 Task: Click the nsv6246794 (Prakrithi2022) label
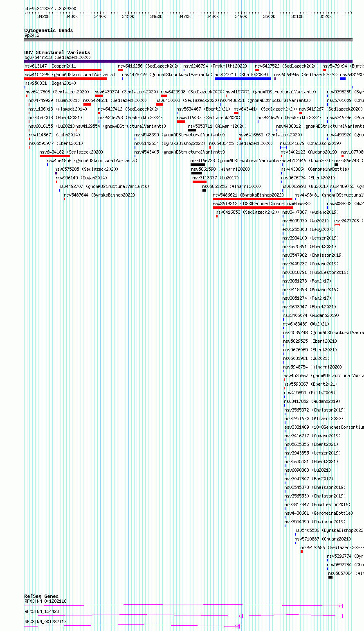point(215,66)
